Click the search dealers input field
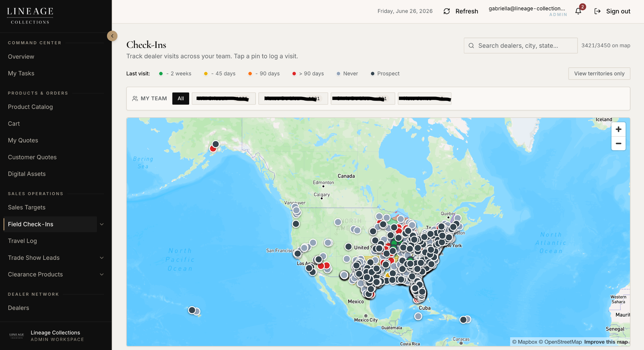The height and width of the screenshot is (350, 644). (521, 46)
